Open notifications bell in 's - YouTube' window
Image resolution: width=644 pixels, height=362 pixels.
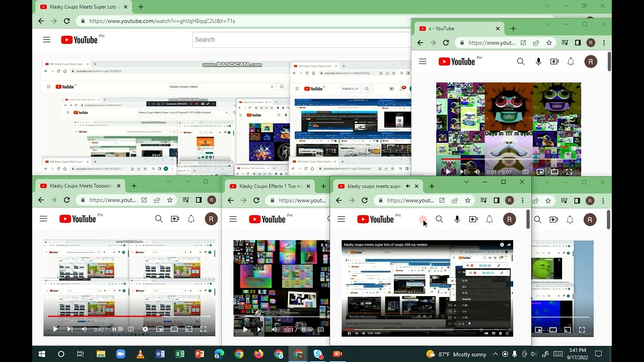coord(571,61)
